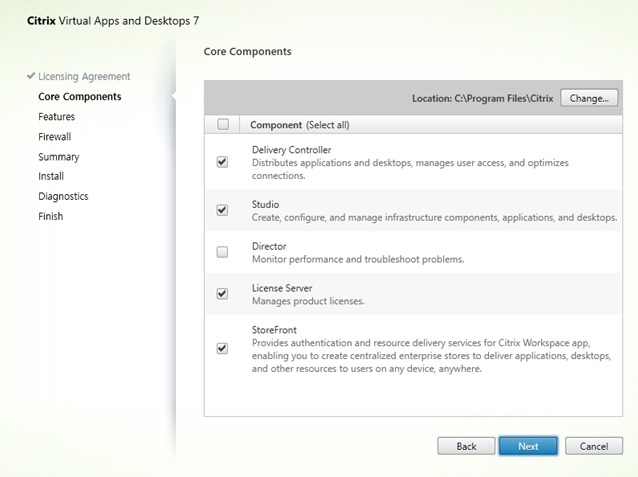The height and width of the screenshot is (477, 638).
Task: Uncheck the Studio component checkbox
Action: 222,210
